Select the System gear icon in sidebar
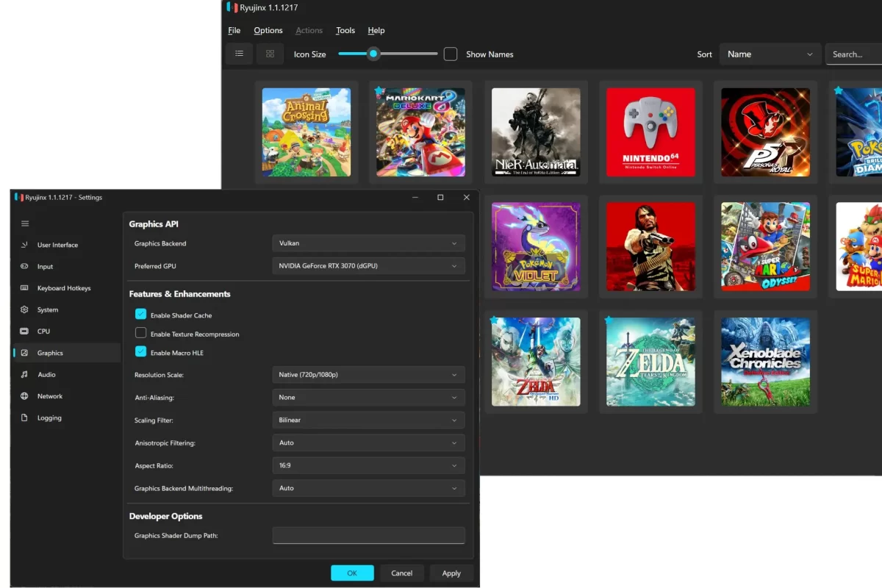This screenshot has height=588, width=882. point(24,310)
